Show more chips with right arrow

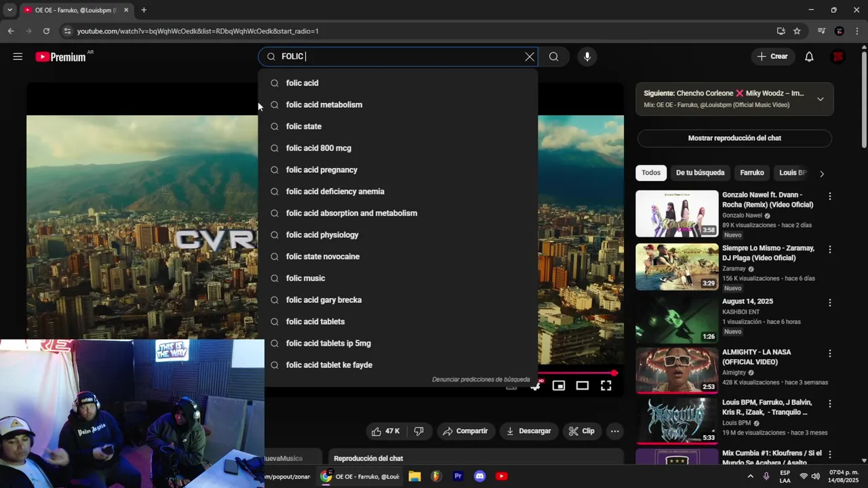(822, 174)
